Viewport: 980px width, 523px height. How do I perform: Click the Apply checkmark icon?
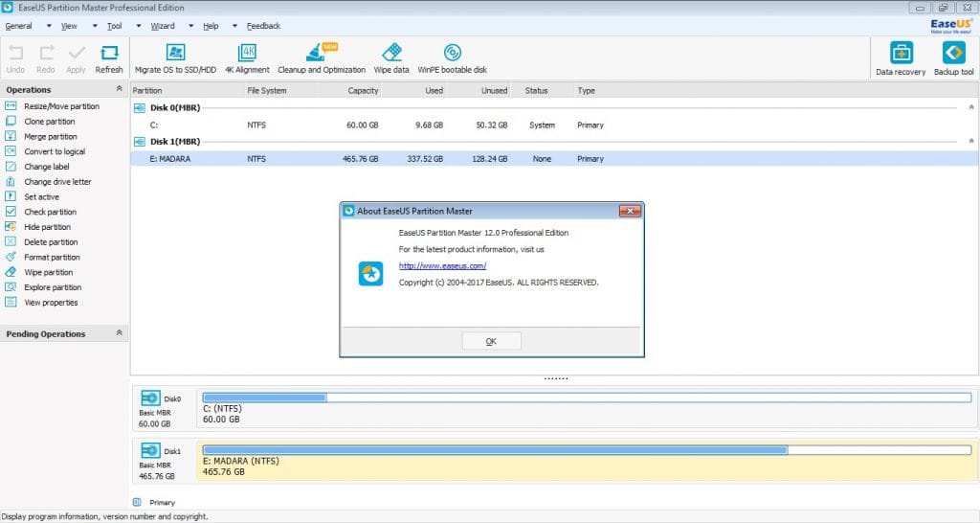point(77,54)
